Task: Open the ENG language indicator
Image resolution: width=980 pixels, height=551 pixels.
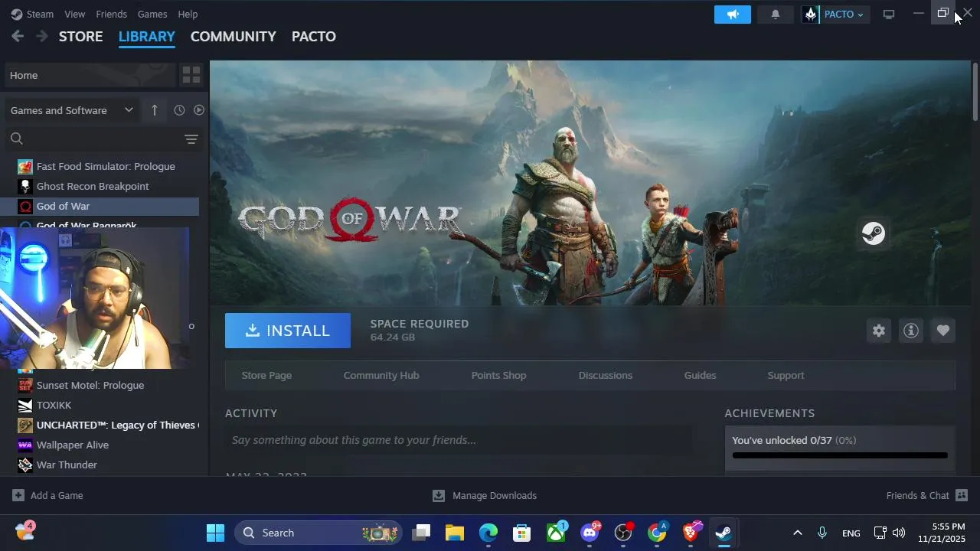Action: click(851, 533)
